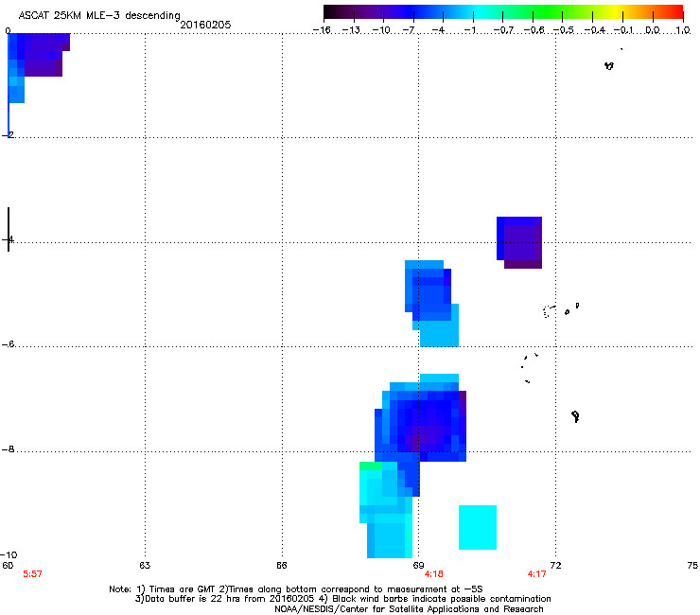Click the latitude label -8
Image resolution: width=700 pixels, height=615 pixels.
(9, 448)
